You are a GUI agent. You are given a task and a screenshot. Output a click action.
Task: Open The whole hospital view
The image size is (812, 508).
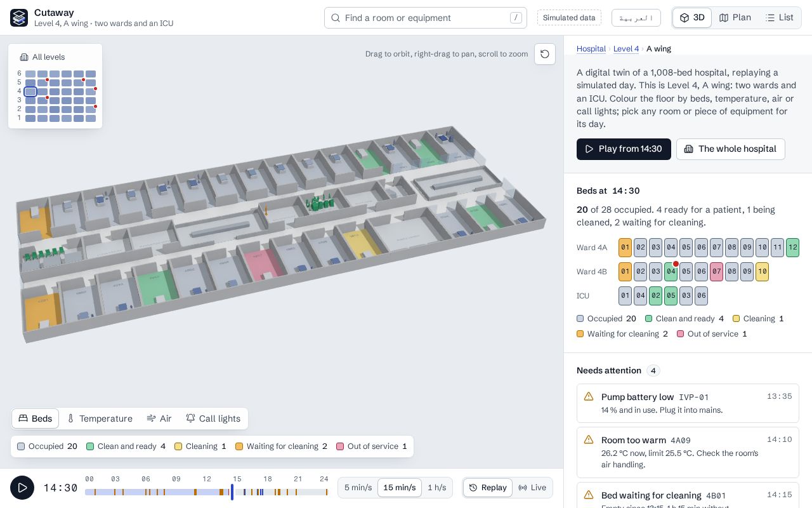731,149
